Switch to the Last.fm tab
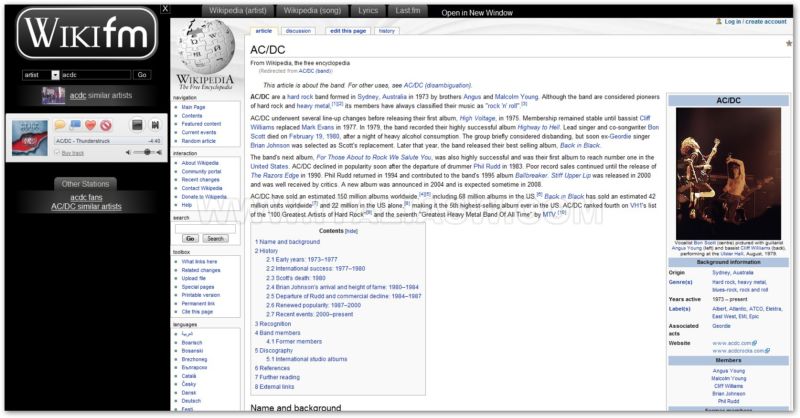Image resolution: width=800 pixels, height=418 pixels. [x=408, y=11]
